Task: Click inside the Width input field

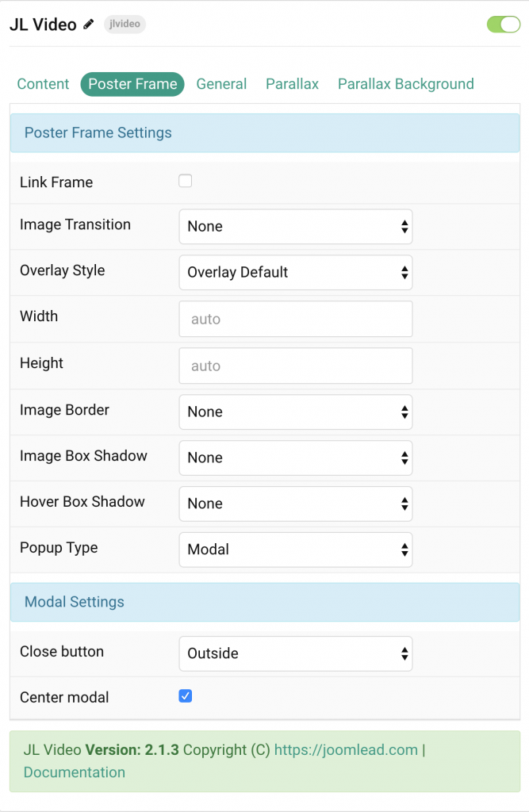Action: [x=295, y=319]
